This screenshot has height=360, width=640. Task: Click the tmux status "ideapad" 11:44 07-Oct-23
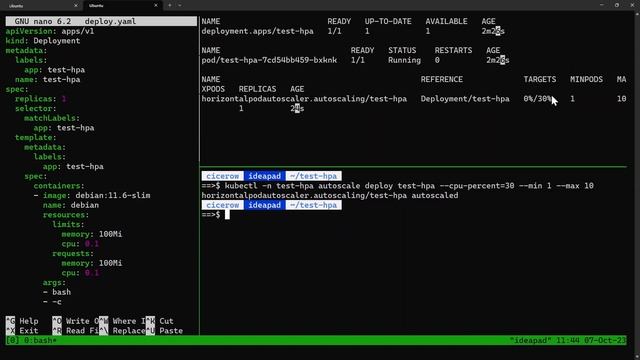[567, 340]
